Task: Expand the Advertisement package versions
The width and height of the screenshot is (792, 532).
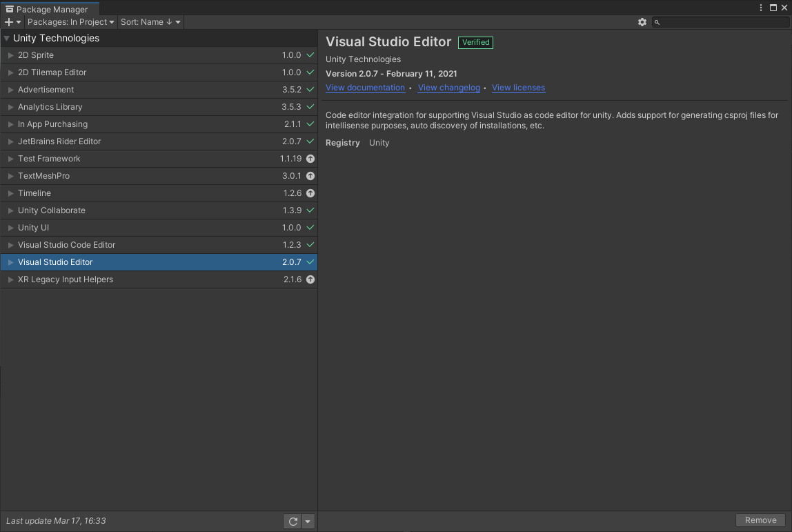Action: (10, 90)
